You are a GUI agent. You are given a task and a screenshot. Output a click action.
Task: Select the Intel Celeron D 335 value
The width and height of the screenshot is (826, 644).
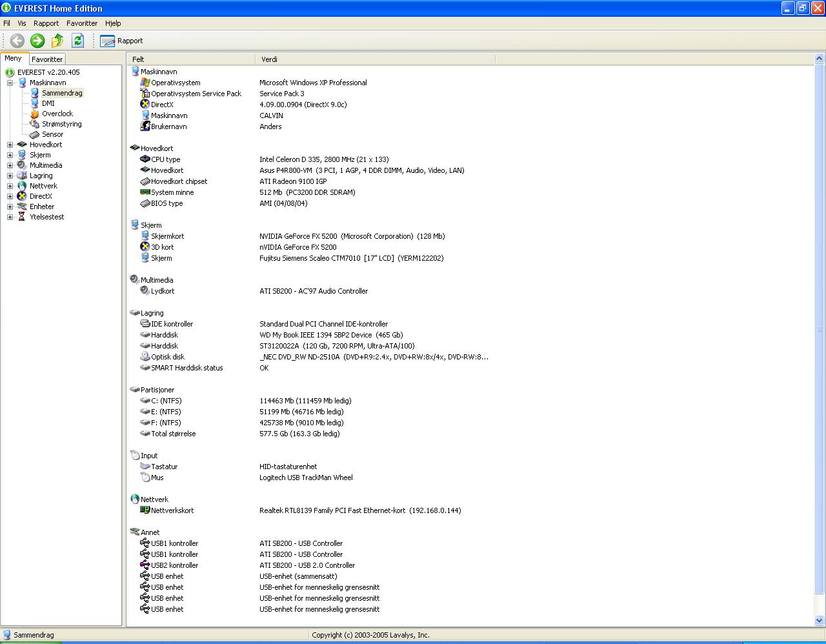click(x=324, y=159)
